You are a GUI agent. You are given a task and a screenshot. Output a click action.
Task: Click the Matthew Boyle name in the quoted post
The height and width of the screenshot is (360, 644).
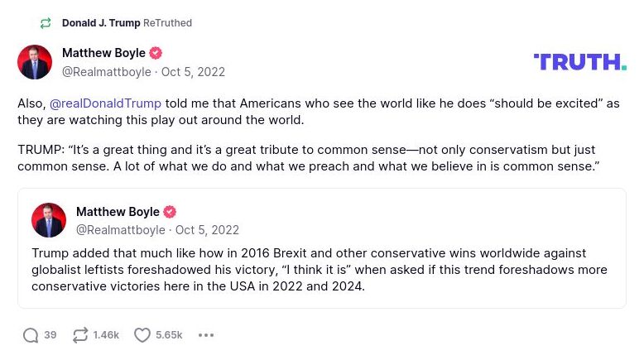(x=118, y=212)
